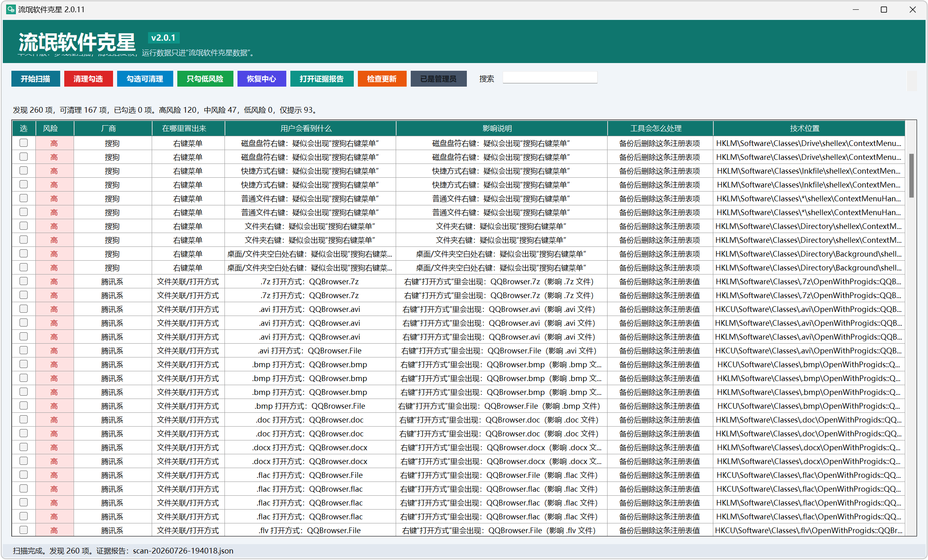Check the HKCU .avi QQBrowser.avi row checkbox
Image resolution: width=928 pixels, height=560 pixels.
tap(24, 309)
